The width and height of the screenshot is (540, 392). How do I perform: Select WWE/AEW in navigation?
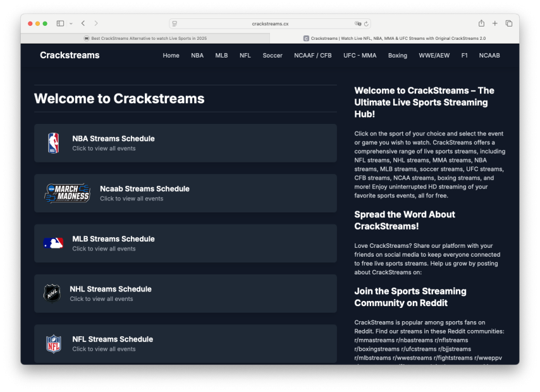[x=434, y=56]
